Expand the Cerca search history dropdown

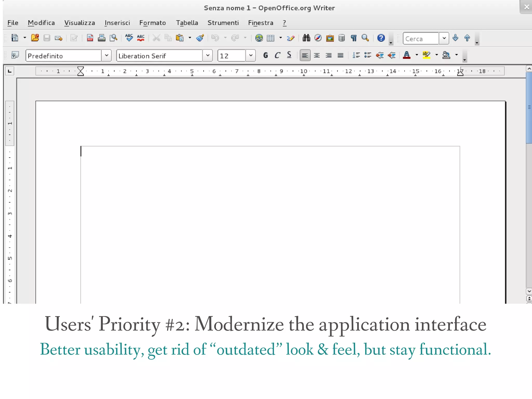[x=444, y=38]
